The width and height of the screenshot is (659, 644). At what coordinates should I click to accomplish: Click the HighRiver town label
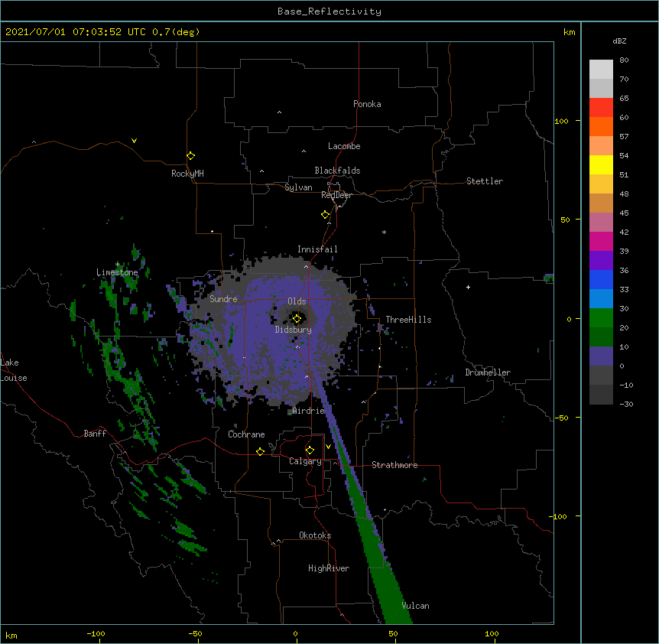329,568
